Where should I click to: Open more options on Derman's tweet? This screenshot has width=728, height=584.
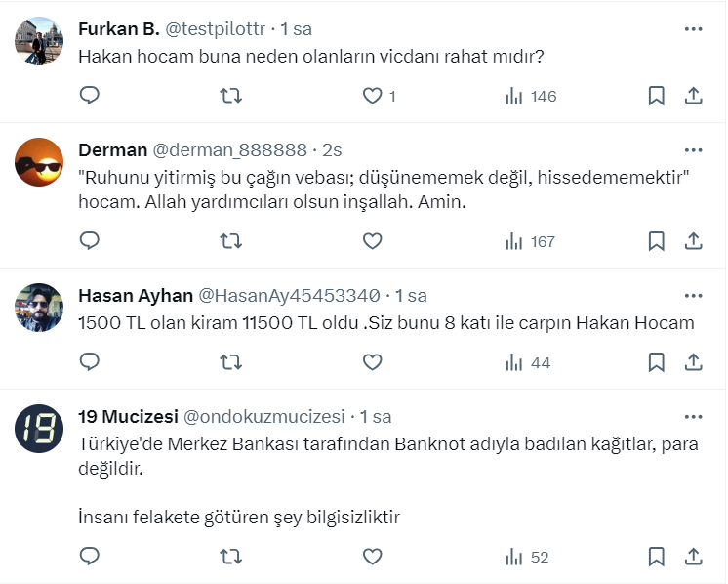[x=693, y=150]
